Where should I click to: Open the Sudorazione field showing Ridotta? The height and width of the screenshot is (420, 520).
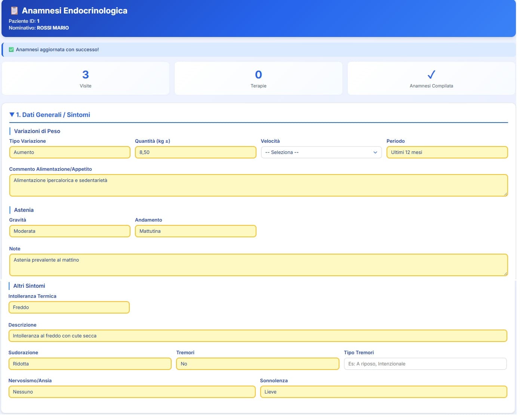(90, 364)
